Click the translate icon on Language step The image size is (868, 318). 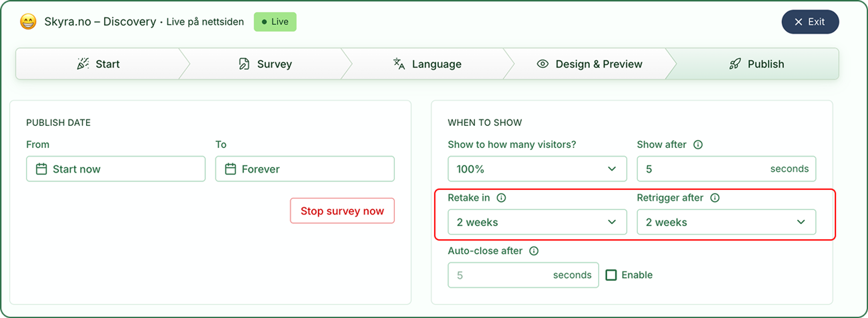pos(399,63)
